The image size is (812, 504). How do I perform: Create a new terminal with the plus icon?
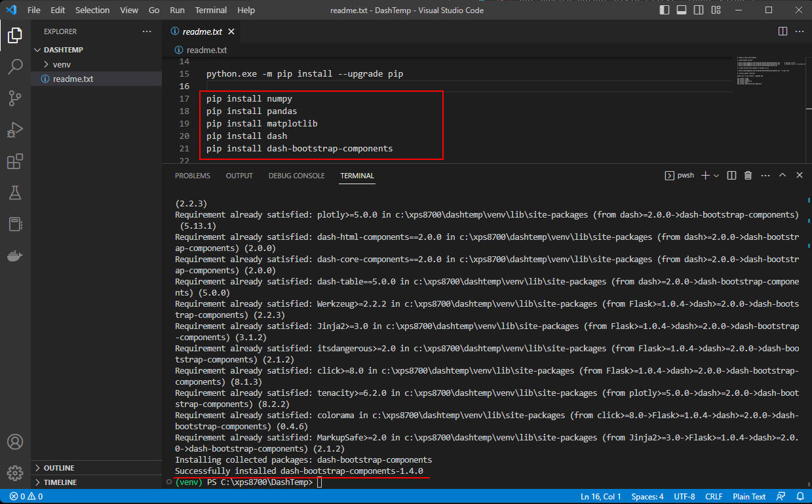[705, 176]
